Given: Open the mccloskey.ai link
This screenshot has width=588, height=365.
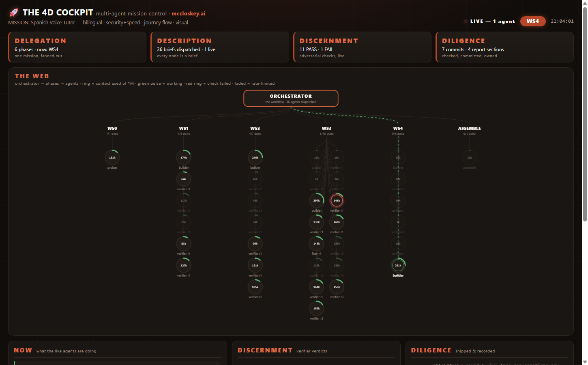Looking at the screenshot, I should (189, 13).
